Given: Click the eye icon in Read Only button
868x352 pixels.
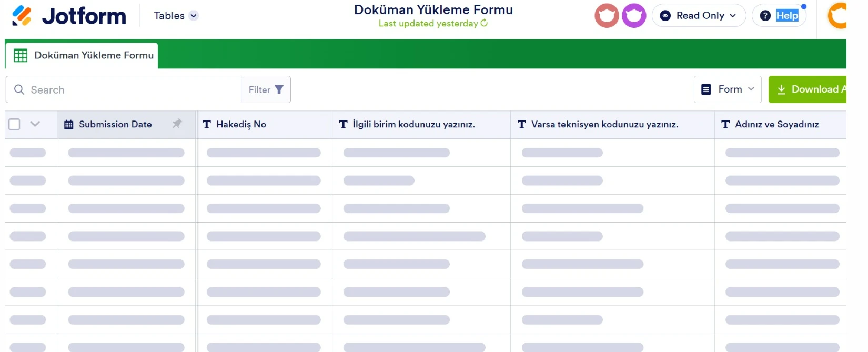Looking at the screenshot, I should [665, 16].
